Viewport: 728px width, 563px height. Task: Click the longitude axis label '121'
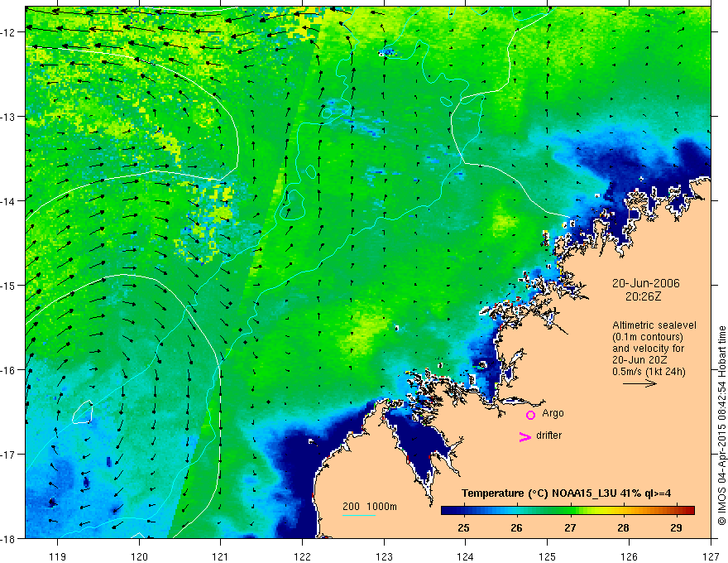pos(221,556)
